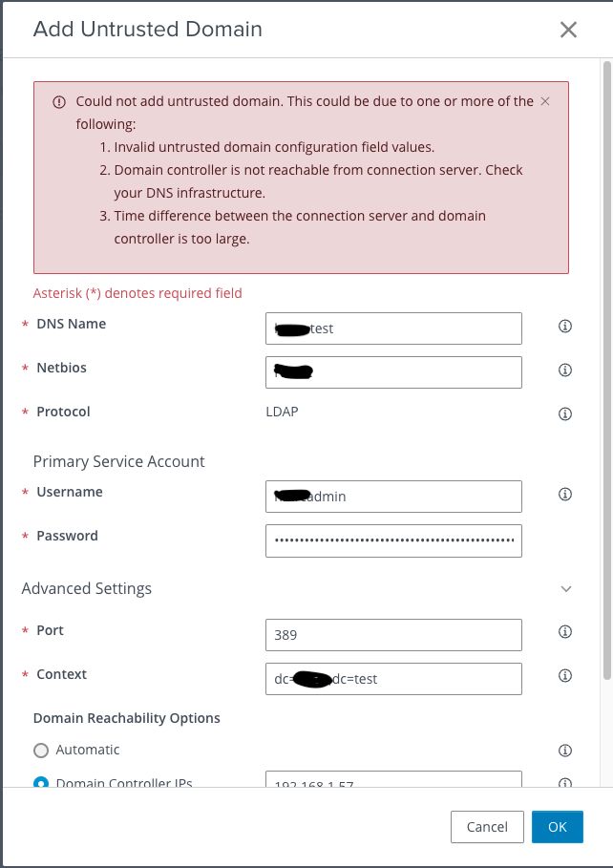Open the Port field info icon

click(x=564, y=632)
